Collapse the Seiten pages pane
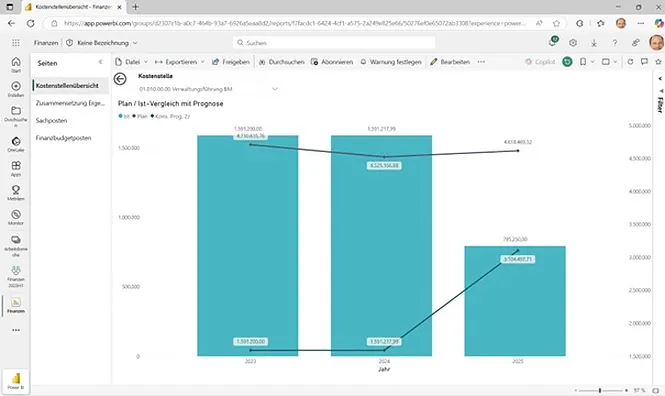665x396 pixels. (x=101, y=62)
